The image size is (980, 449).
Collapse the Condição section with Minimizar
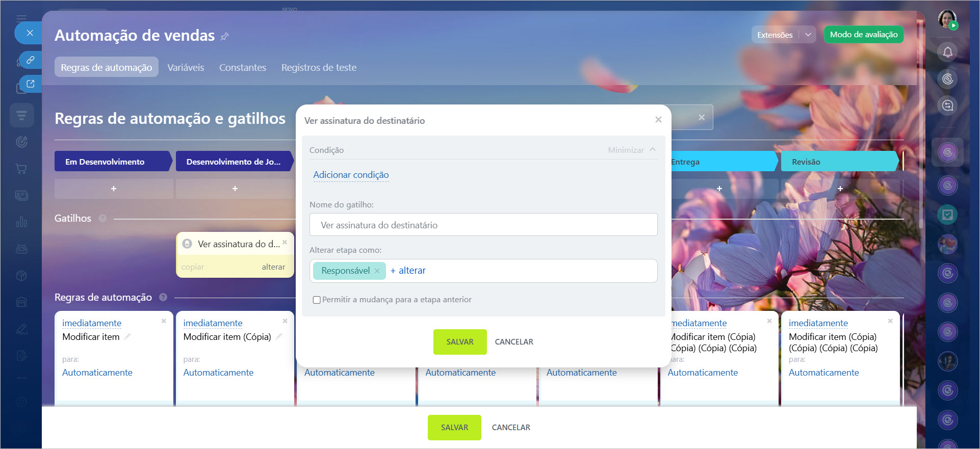(631, 150)
